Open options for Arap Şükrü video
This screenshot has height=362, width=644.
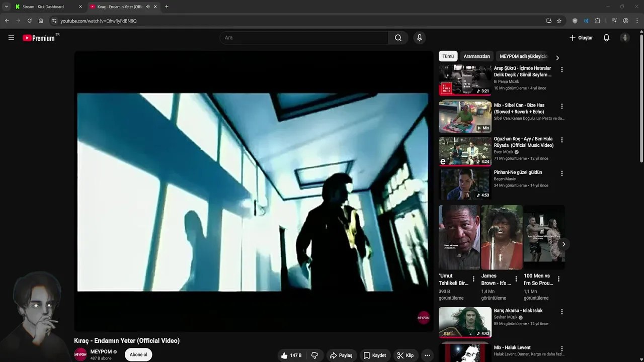[562, 69]
